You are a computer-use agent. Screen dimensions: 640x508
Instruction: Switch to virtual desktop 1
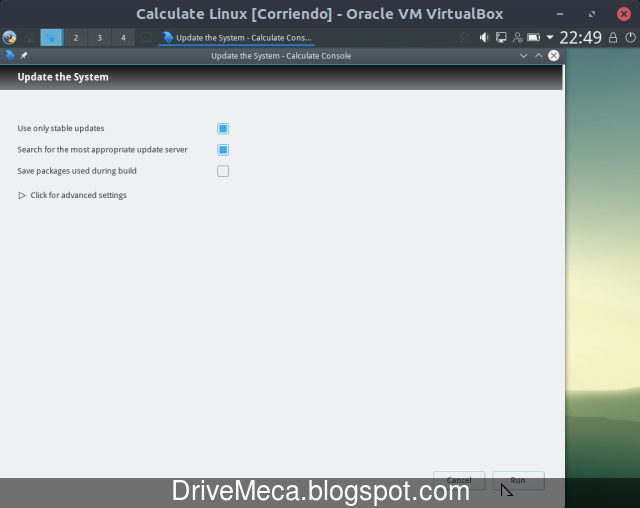tap(51, 38)
